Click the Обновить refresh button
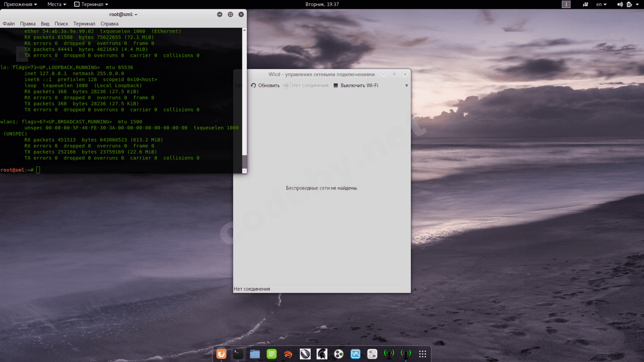This screenshot has width=644, height=362. click(265, 85)
